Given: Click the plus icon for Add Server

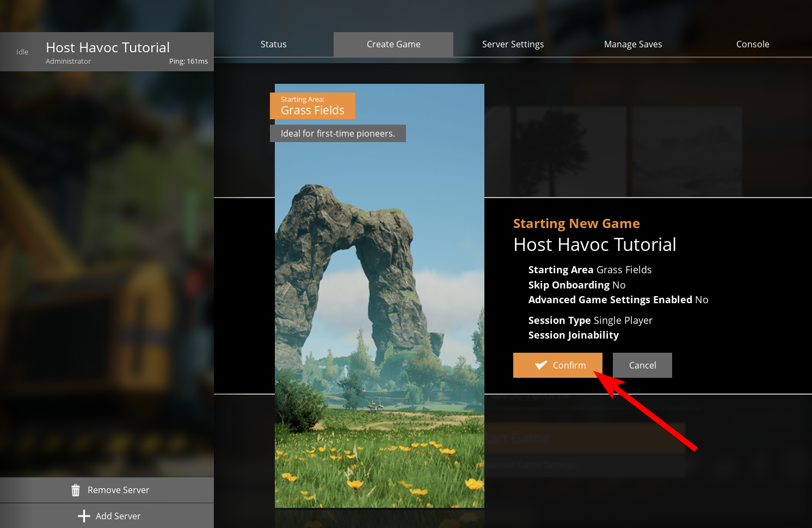Looking at the screenshot, I should pyautogui.click(x=84, y=516).
